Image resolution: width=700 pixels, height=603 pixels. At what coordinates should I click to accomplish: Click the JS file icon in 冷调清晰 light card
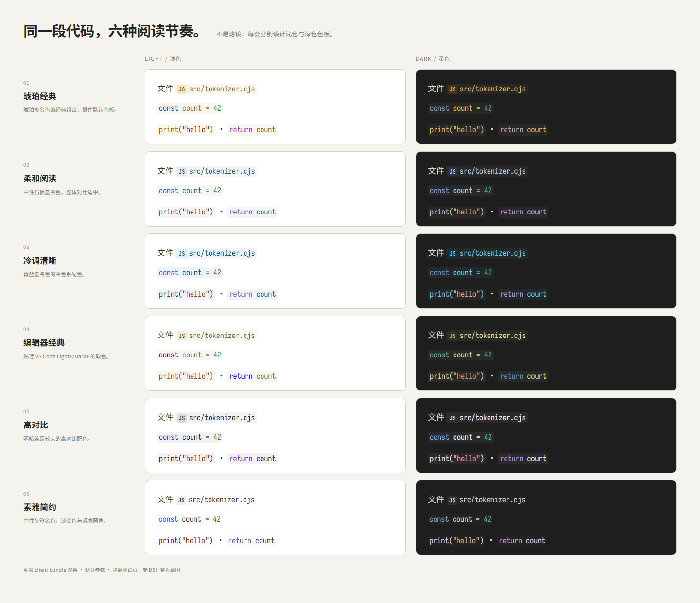tap(182, 254)
